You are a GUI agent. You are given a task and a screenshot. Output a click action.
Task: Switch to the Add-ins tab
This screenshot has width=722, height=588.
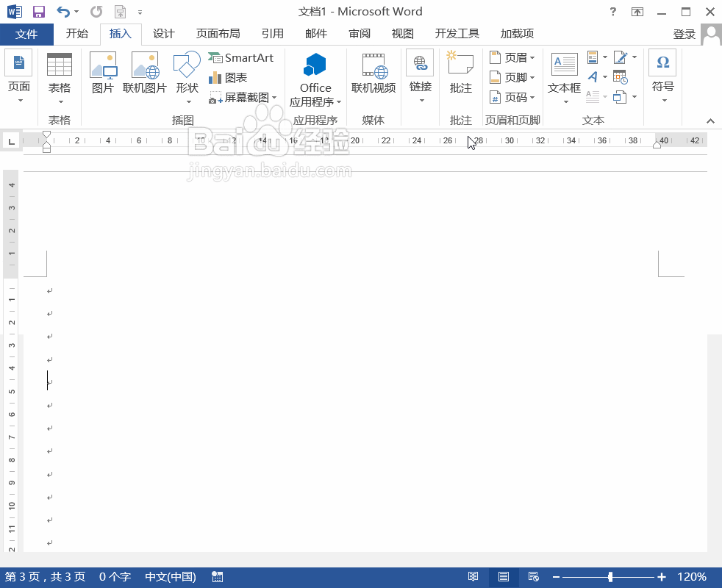click(x=517, y=34)
